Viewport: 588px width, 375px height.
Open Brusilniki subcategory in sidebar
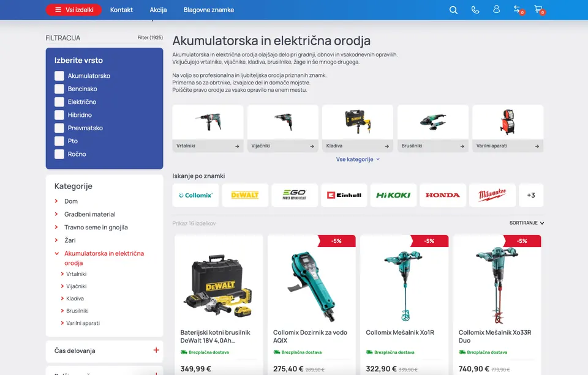pyautogui.click(x=77, y=311)
